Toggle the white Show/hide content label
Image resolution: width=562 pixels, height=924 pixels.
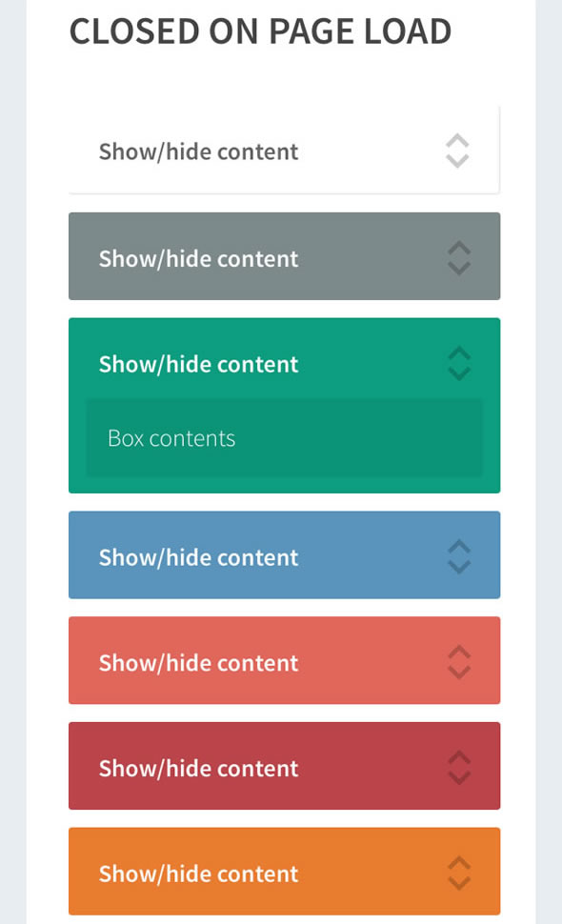tap(198, 152)
